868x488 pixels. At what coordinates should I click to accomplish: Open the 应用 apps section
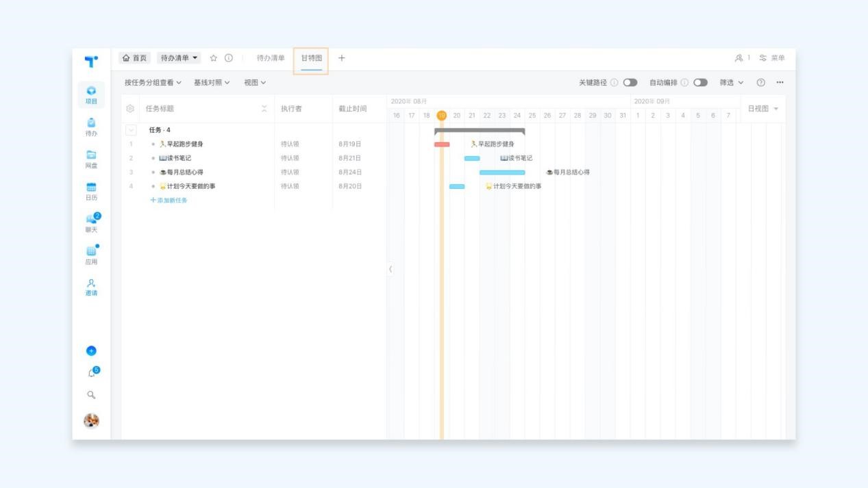tap(91, 255)
